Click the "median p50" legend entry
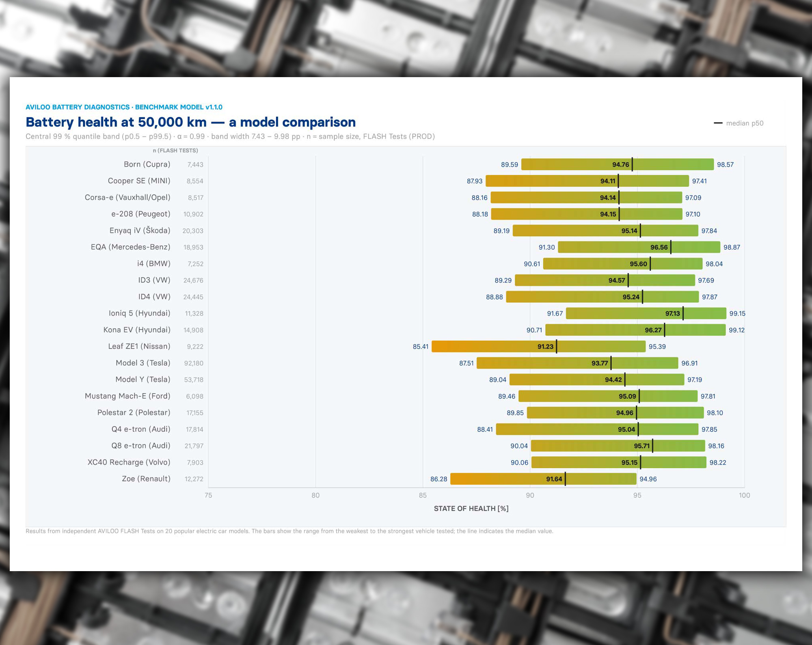This screenshot has width=812, height=645. 739,123
